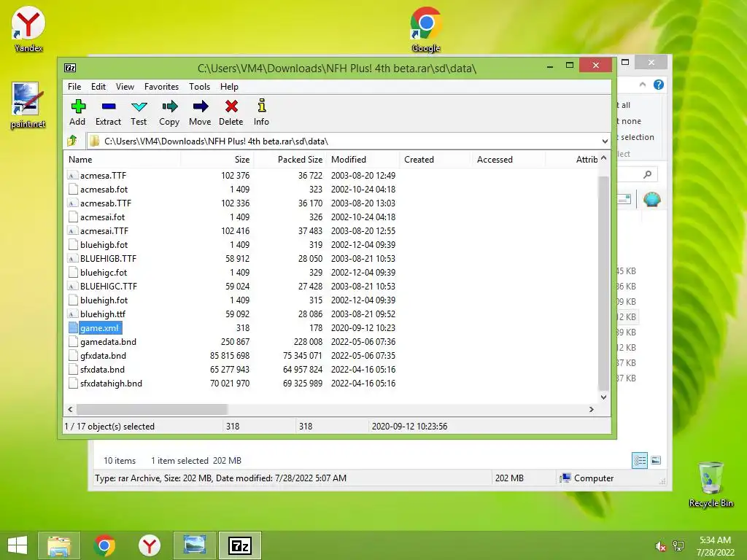Click the scroll left arrow
The height and width of the screenshot is (560, 747).
(x=71, y=410)
